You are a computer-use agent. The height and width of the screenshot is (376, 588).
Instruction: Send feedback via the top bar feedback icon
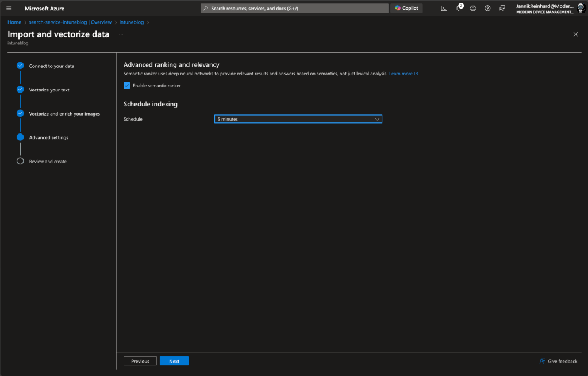tap(501, 8)
